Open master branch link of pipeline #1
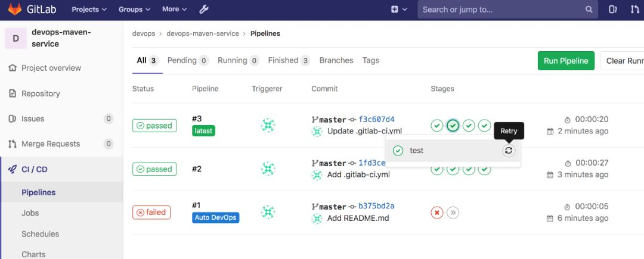The width and height of the screenshot is (644, 259). click(333, 207)
